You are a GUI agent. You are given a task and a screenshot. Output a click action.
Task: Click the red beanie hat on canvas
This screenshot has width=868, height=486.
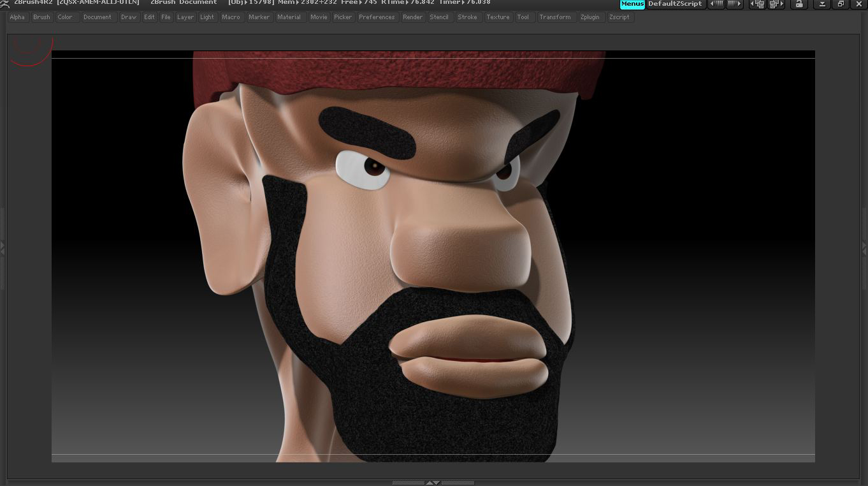click(x=398, y=75)
